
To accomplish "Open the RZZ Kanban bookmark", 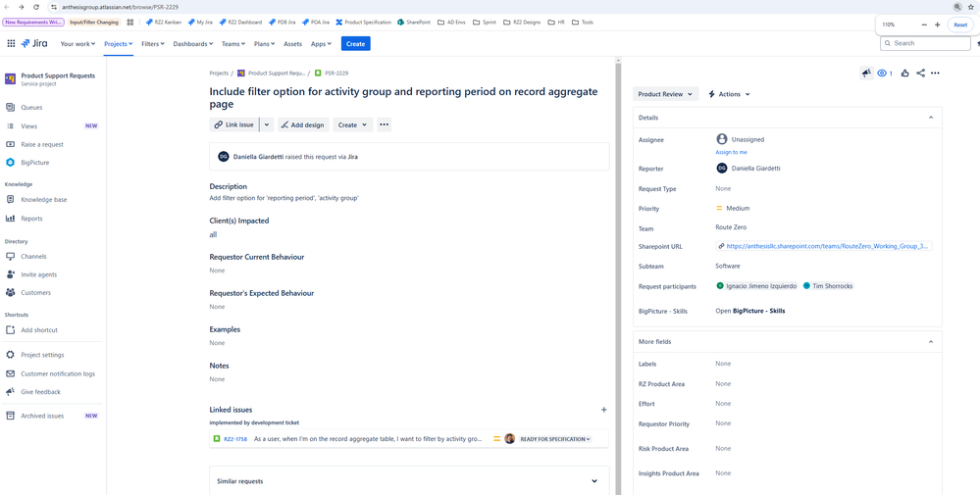I will coord(164,22).
